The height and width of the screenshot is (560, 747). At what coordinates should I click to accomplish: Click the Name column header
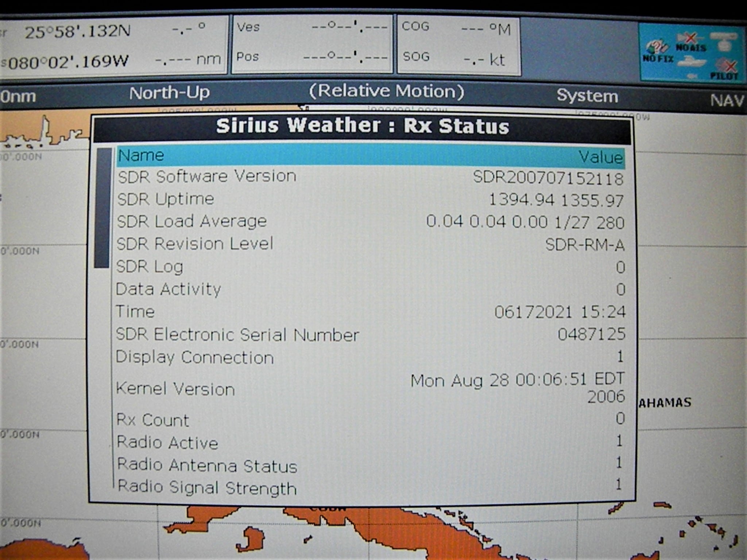(x=142, y=155)
